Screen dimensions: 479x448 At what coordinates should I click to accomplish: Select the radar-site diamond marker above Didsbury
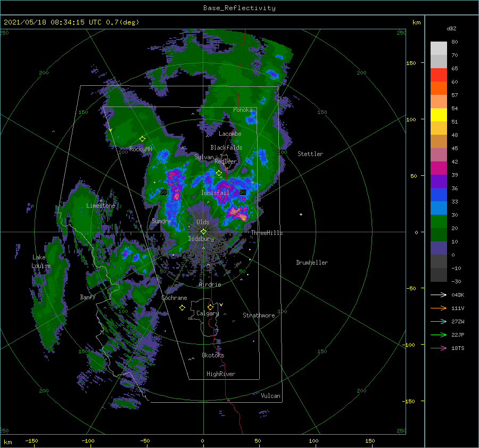pyautogui.click(x=203, y=232)
